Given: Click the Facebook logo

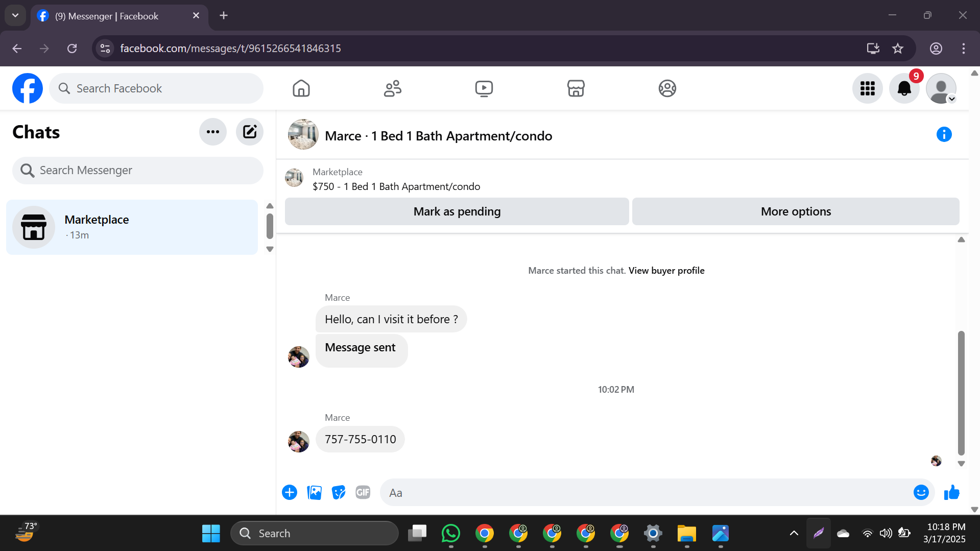Looking at the screenshot, I should click(x=28, y=88).
